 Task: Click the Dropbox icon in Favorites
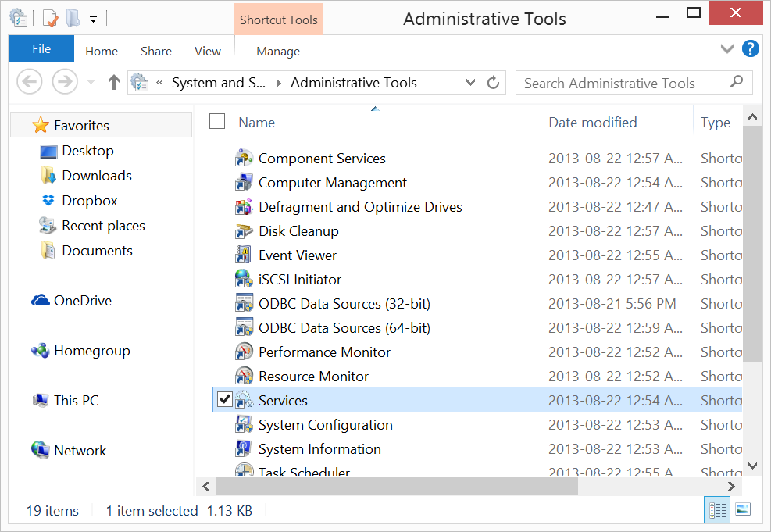(48, 201)
